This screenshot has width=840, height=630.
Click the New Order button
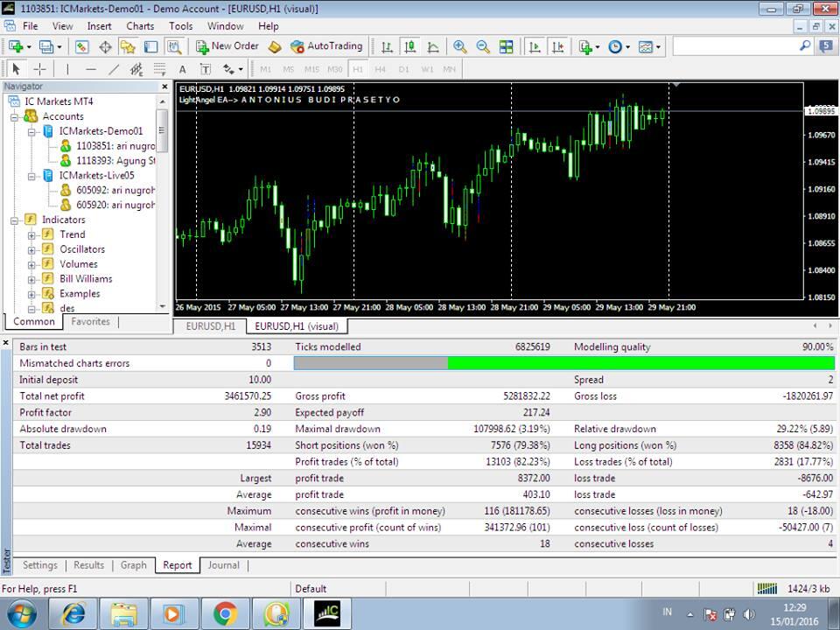point(227,46)
